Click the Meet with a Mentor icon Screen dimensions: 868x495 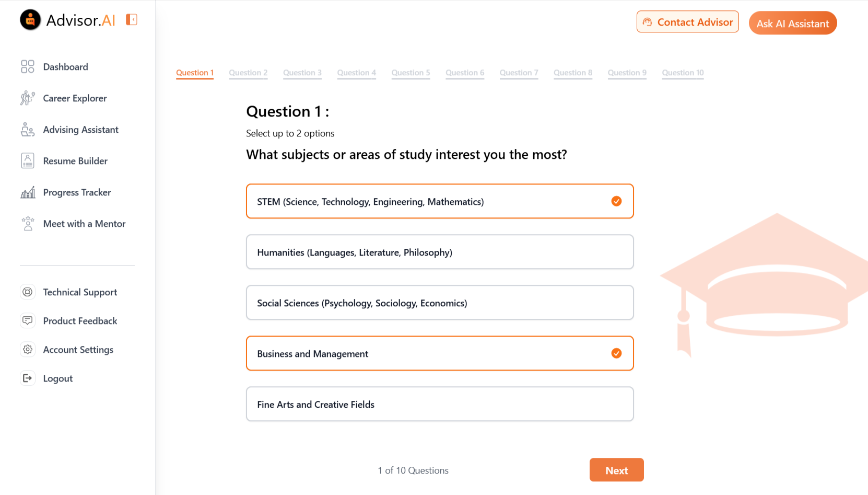pos(27,223)
